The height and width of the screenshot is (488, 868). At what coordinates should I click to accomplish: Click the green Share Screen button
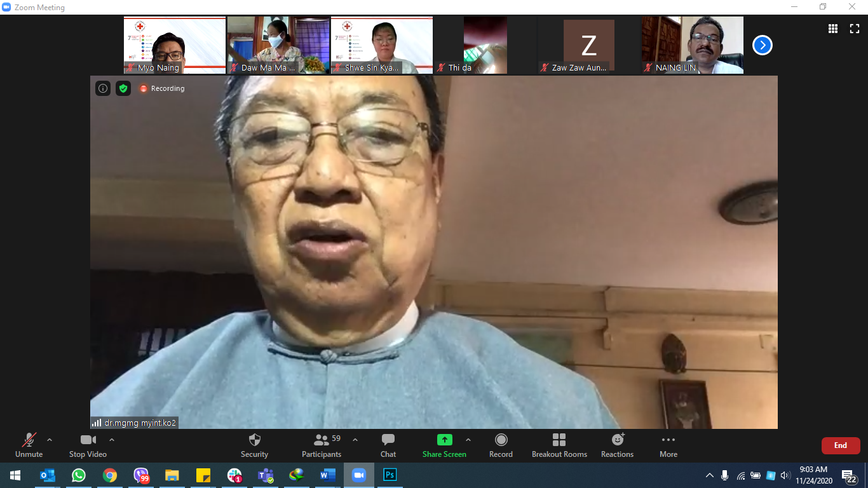pos(444,445)
